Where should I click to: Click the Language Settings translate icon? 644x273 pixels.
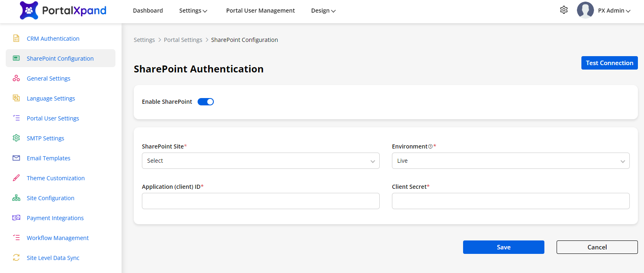[16, 98]
